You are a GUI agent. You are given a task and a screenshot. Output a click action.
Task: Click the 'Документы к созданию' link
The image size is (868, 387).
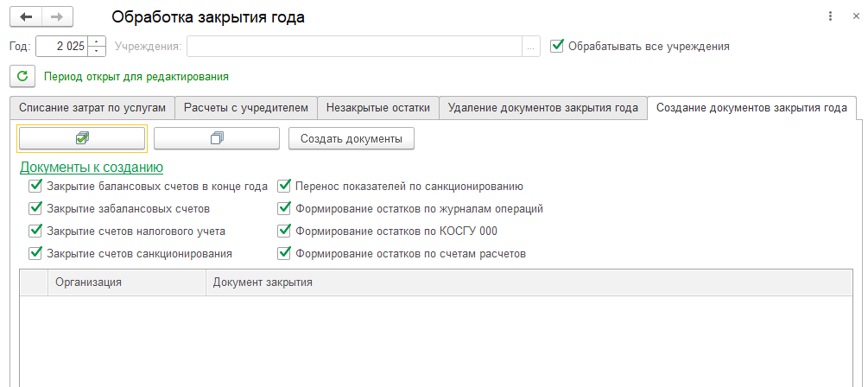point(92,167)
